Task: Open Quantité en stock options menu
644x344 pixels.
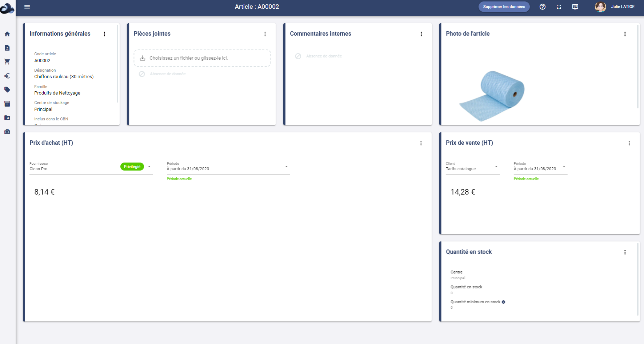Action: click(625, 252)
